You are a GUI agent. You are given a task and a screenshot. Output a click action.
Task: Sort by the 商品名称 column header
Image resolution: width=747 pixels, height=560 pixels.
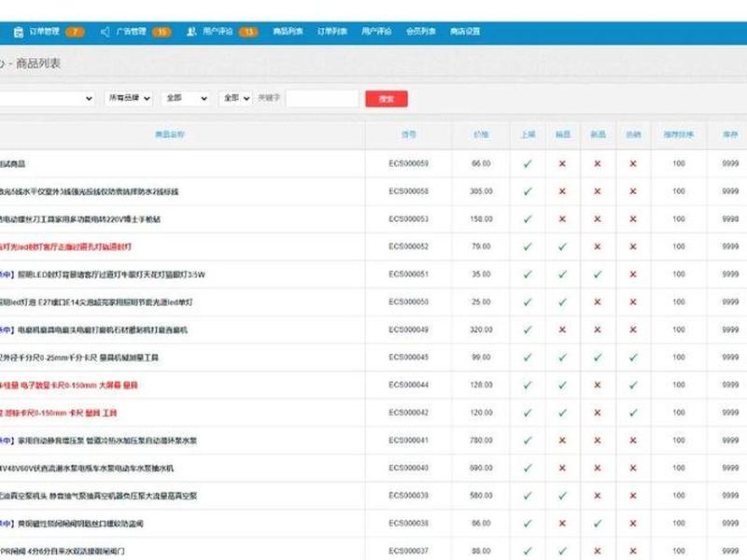point(170,134)
